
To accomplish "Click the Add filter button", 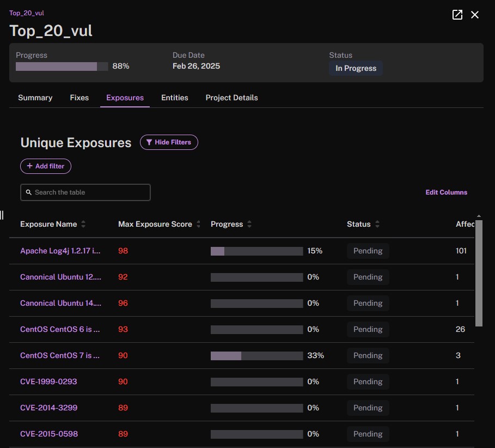I will [x=46, y=166].
